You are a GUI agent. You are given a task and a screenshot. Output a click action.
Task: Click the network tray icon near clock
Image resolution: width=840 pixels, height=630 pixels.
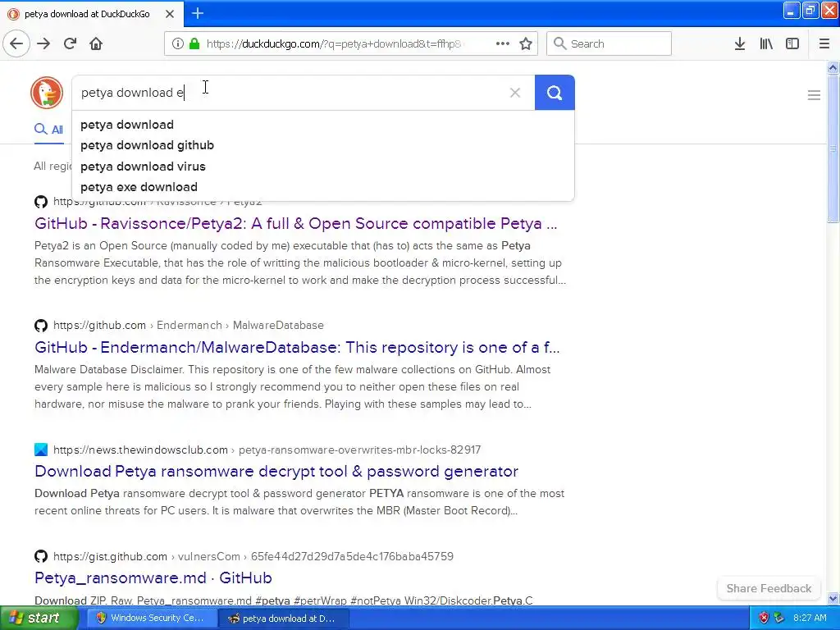779,618
